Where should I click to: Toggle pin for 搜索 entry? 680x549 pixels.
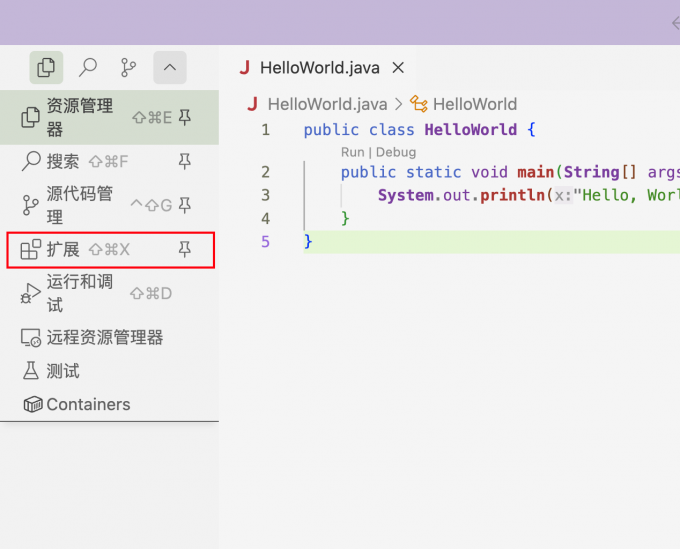(x=184, y=161)
